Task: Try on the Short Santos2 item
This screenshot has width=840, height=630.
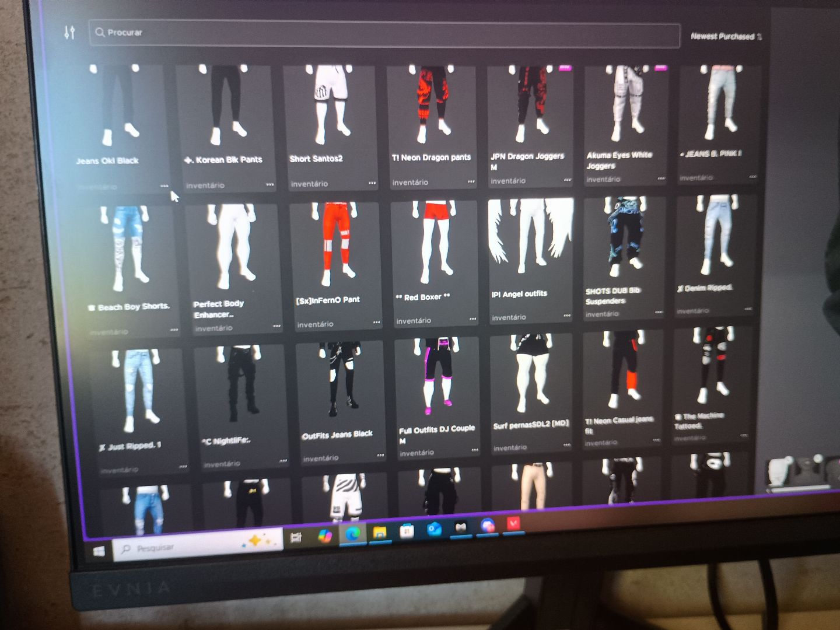Action: click(331, 105)
